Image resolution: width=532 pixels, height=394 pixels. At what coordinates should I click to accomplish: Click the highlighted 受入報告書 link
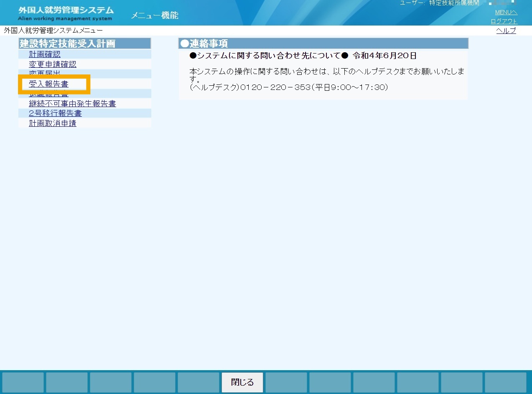click(x=49, y=84)
